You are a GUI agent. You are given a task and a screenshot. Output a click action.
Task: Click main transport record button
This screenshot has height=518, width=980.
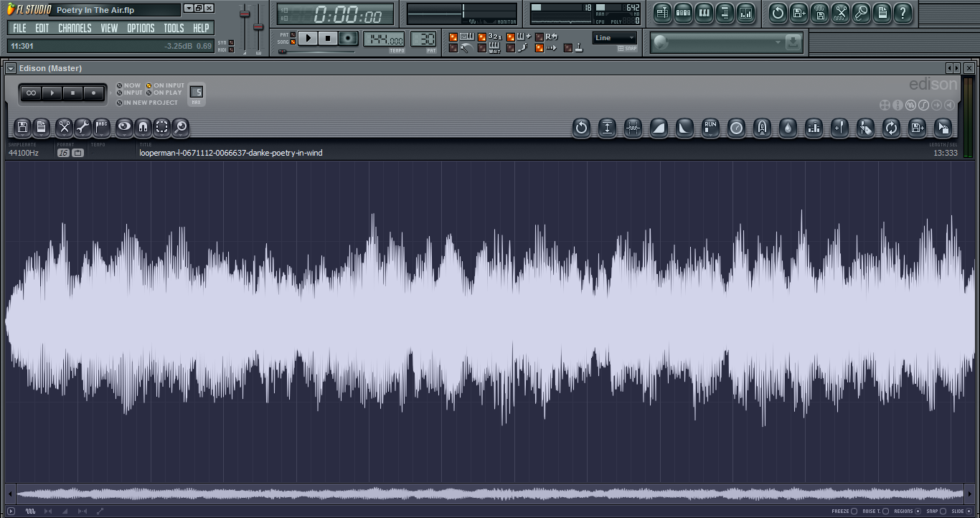349,38
